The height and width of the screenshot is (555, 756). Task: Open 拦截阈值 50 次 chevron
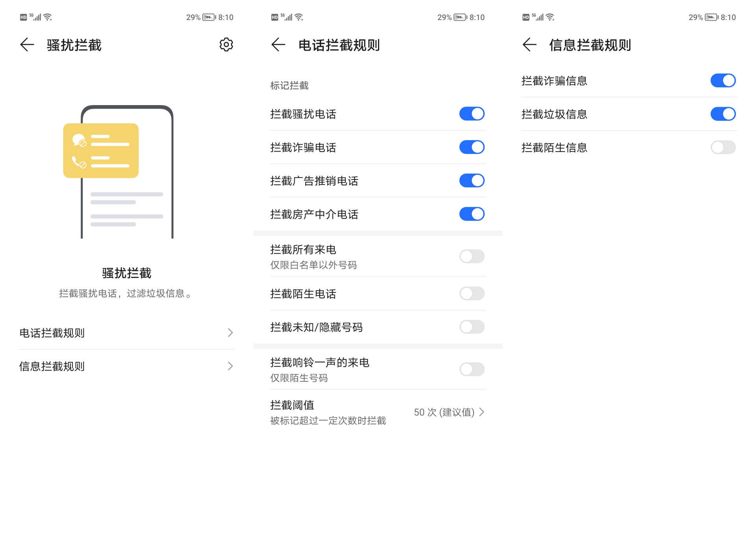[482, 412]
